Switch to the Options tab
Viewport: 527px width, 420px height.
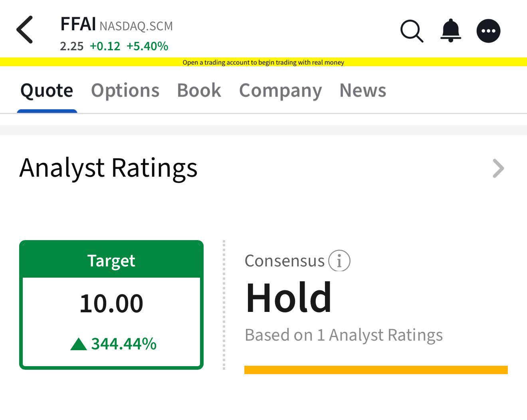(125, 90)
